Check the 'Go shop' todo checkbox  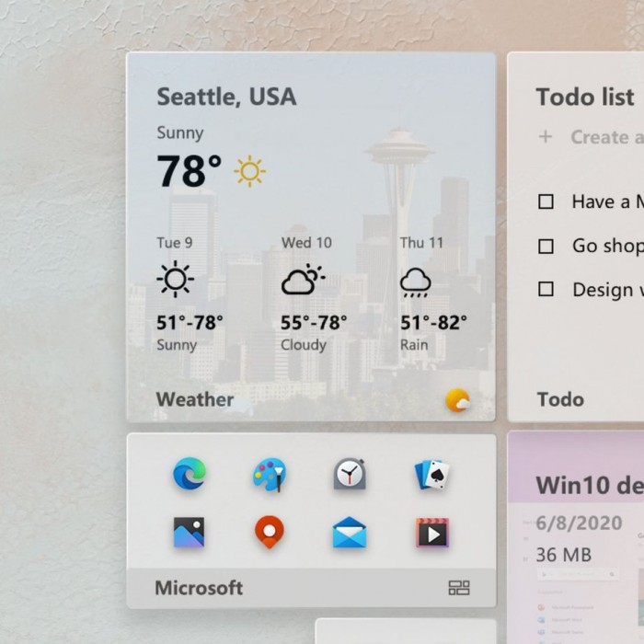546,247
